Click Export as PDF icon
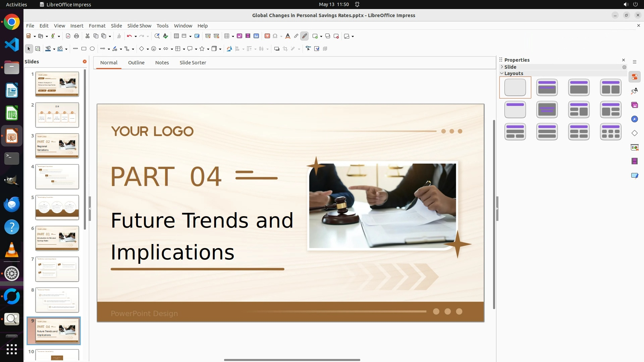Viewport: 644px width, 362px height. (x=68, y=36)
